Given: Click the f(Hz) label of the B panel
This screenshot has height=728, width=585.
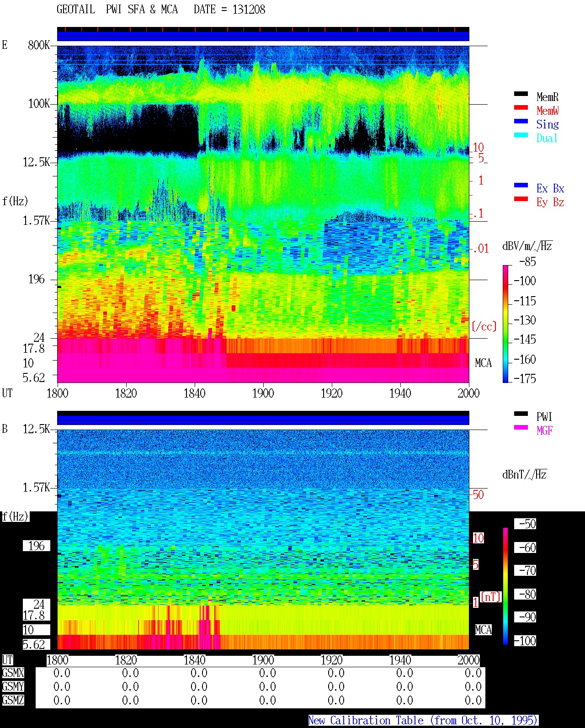Looking at the screenshot, I should (x=15, y=517).
